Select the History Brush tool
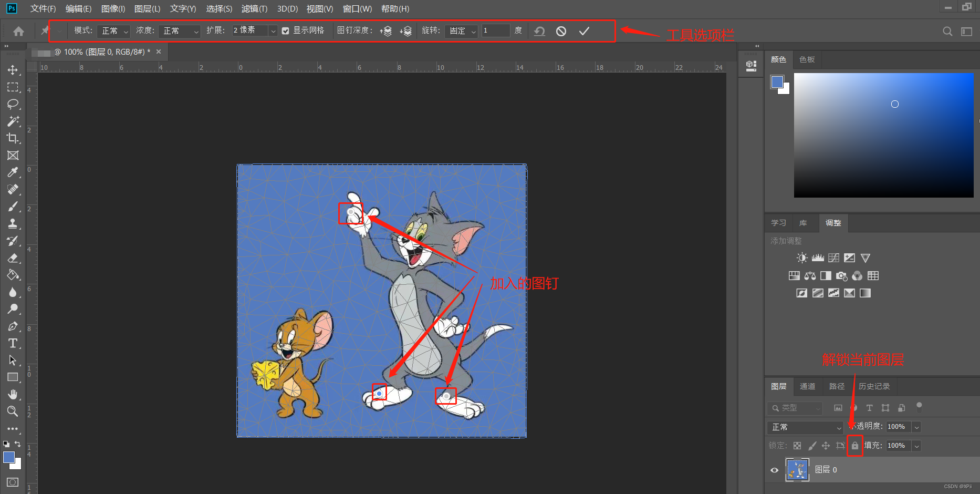 [x=13, y=241]
